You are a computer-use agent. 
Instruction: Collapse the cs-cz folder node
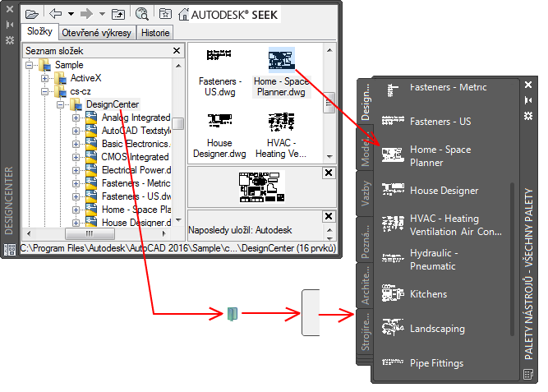(x=44, y=91)
